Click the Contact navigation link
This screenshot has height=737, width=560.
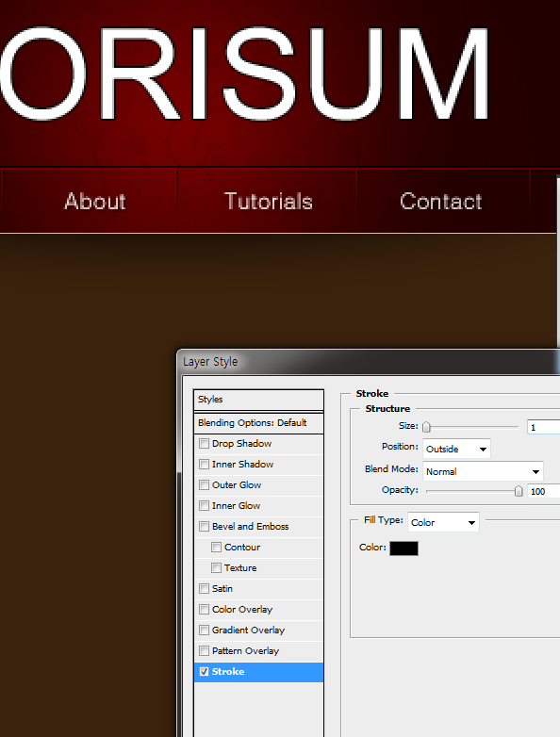click(x=441, y=201)
